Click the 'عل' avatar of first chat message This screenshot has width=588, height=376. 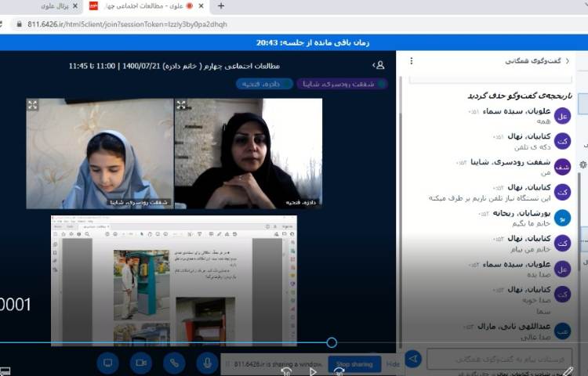562,116
